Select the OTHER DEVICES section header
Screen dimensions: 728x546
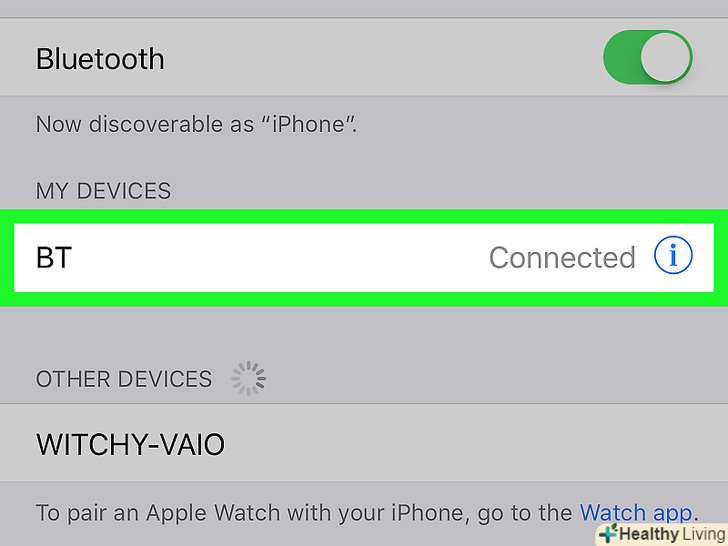click(124, 379)
